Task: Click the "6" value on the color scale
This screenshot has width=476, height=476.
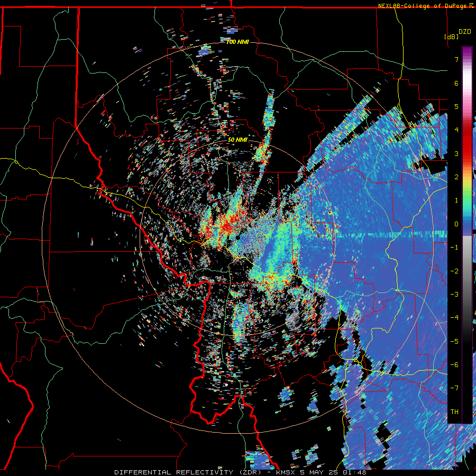Action: click(x=456, y=83)
